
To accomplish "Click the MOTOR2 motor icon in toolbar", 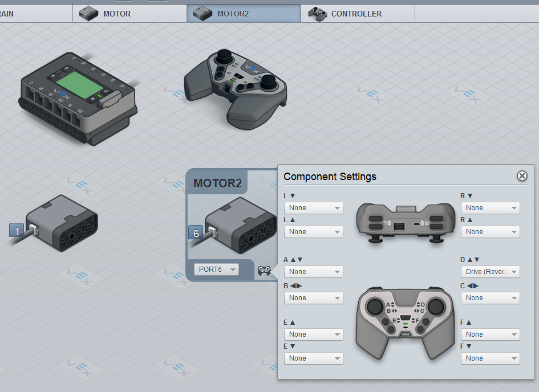I will coord(203,13).
